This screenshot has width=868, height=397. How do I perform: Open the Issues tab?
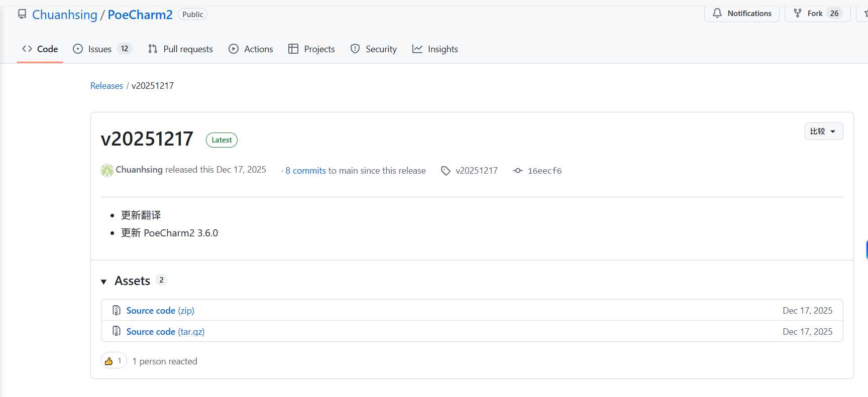tap(102, 49)
